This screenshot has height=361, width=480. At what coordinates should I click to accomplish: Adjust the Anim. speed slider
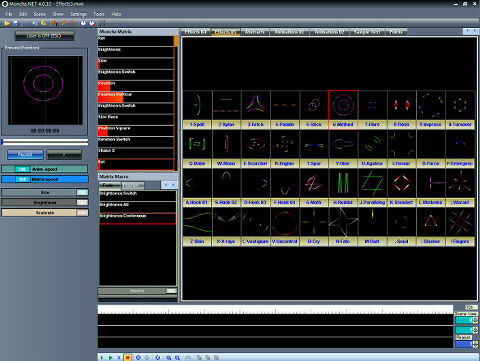tap(45, 169)
